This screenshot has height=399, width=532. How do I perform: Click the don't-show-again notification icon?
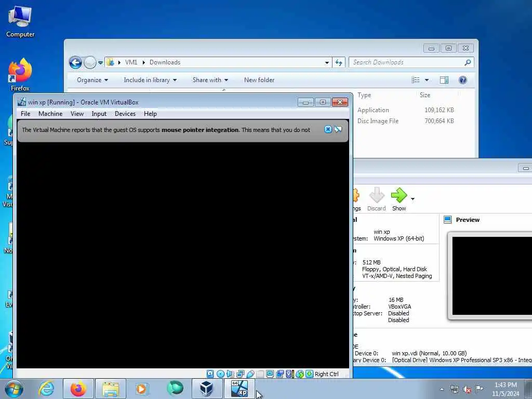click(x=338, y=129)
